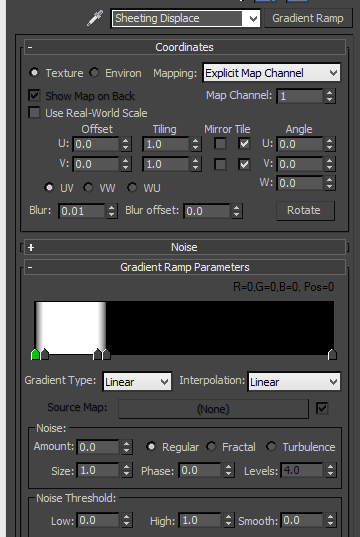Select the green gradient flag at start
Screen dimensions: 360x537
tap(35, 354)
